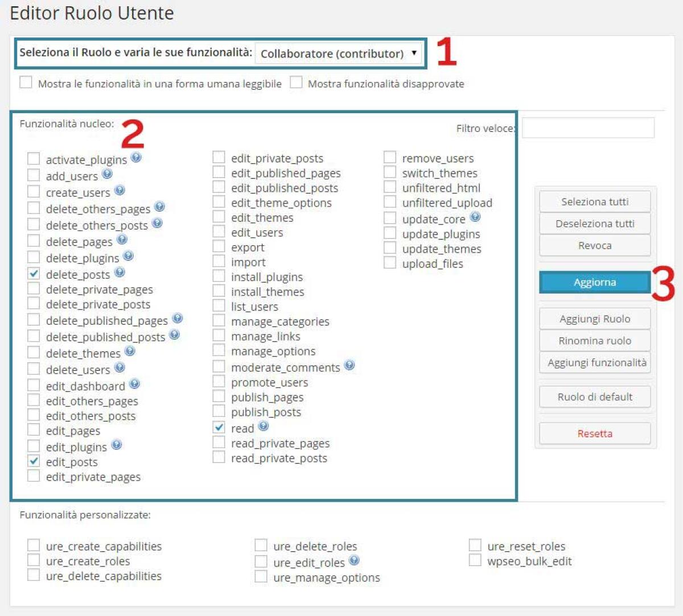Viewport: 683px width, 616px height.
Task: Click the delete_published_pages question mark icon
Action: 176,319
